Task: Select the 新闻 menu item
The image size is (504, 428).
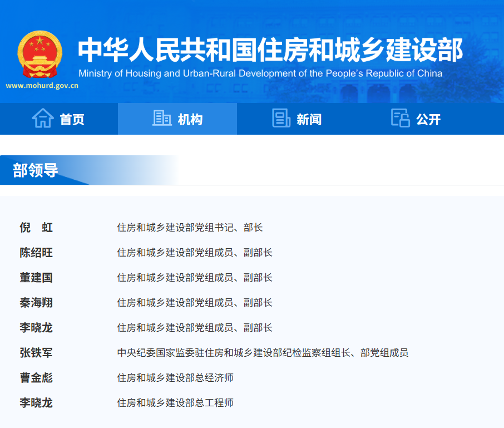Action: point(307,119)
